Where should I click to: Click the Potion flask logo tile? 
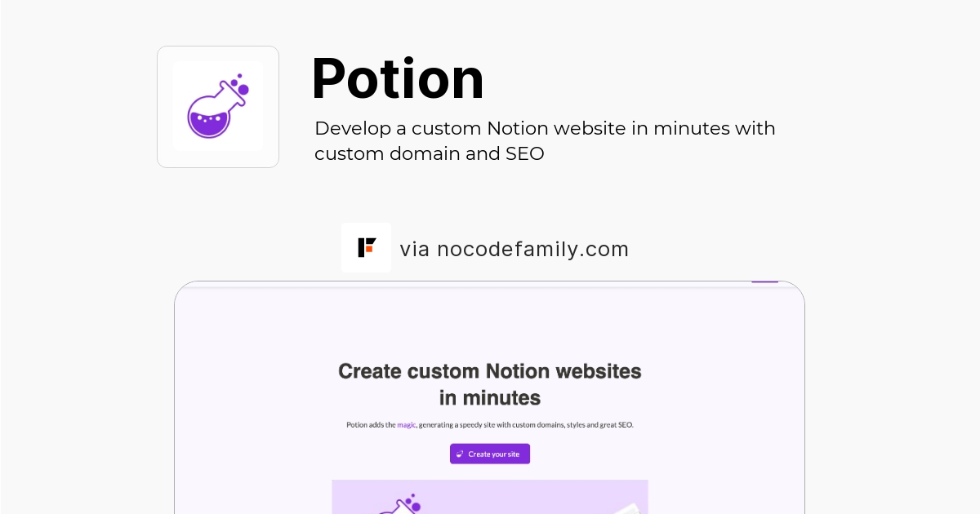(x=218, y=107)
